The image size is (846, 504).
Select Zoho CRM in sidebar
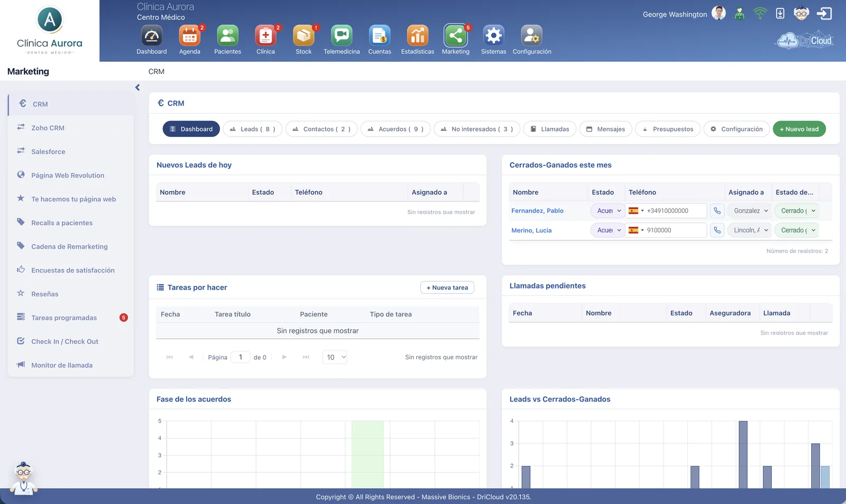tap(70, 128)
